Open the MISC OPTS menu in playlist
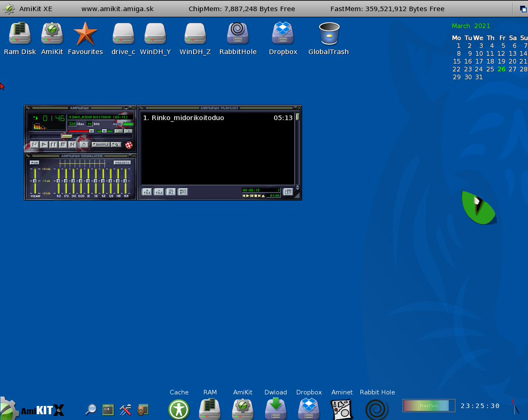Viewport: 528px width, 420px height. [x=183, y=191]
